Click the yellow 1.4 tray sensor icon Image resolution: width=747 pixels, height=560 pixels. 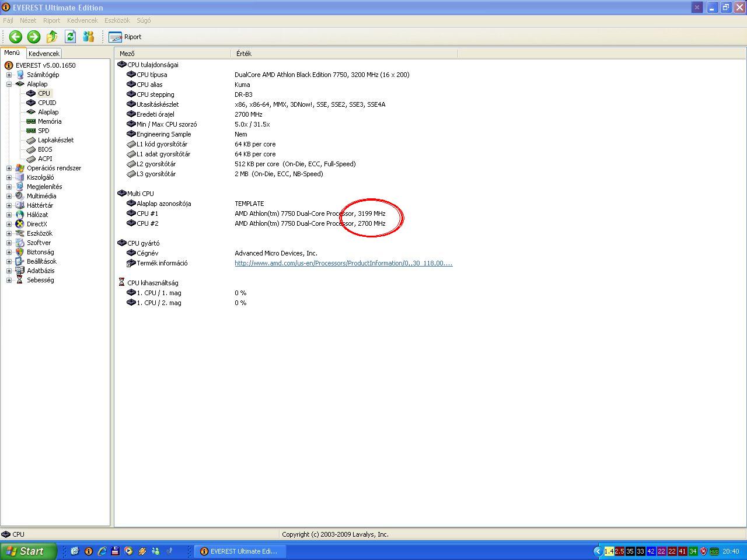click(x=609, y=551)
